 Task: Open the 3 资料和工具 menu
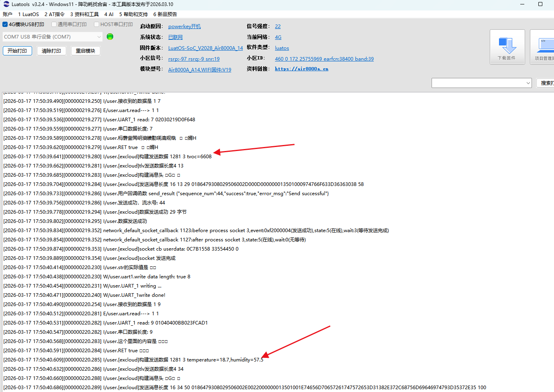(84, 14)
